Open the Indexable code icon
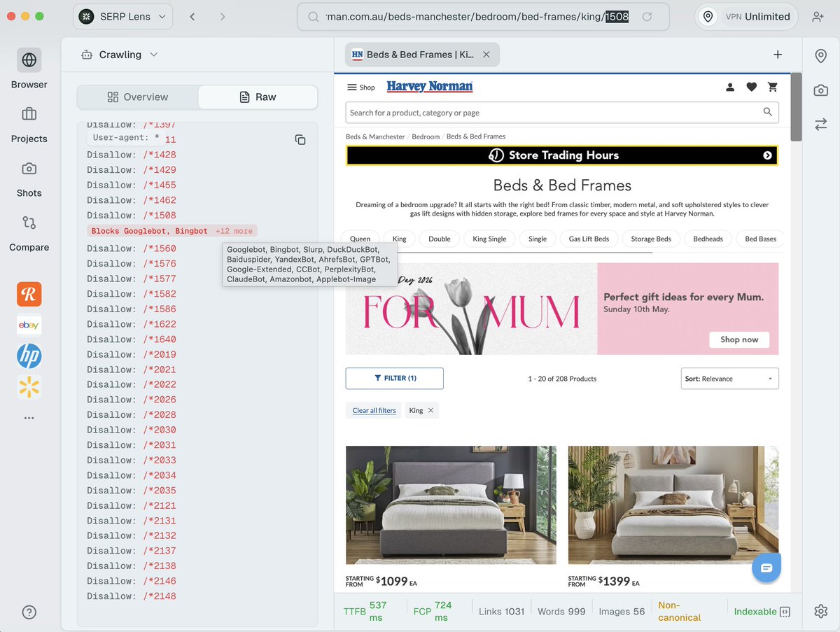The width and height of the screenshot is (840, 632). click(785, 612)
